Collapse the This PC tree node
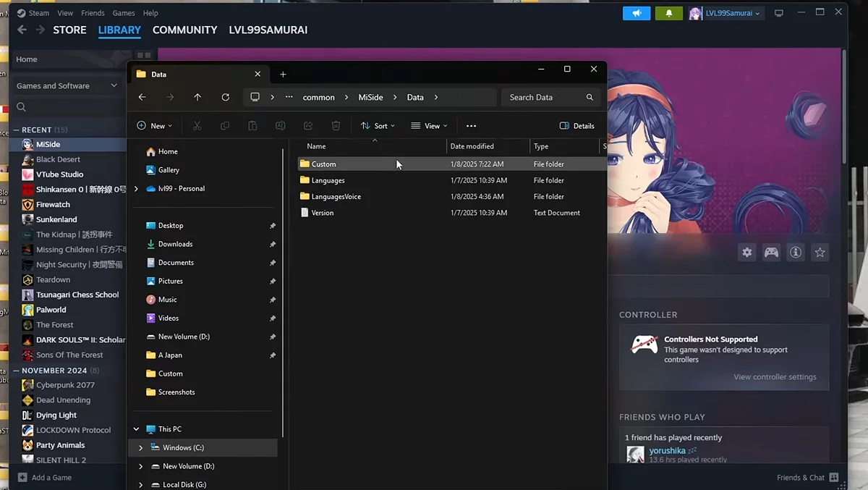 (136, 429)
